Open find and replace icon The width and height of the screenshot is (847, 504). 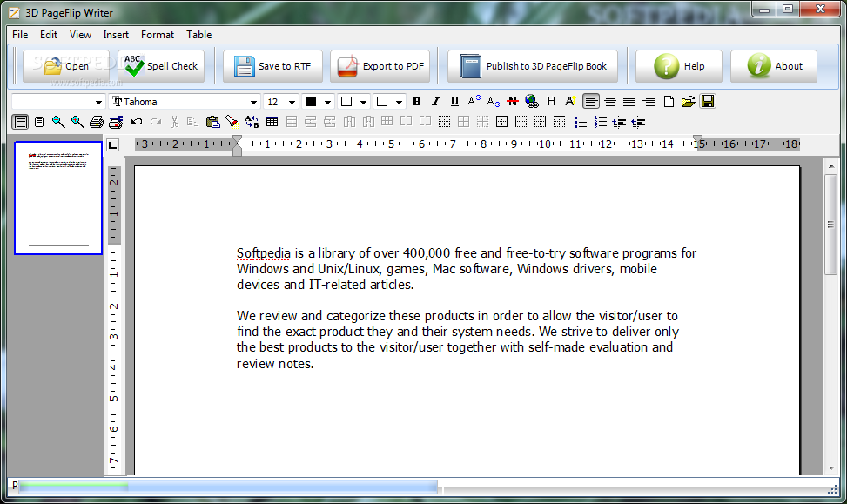tap(252, 122)
